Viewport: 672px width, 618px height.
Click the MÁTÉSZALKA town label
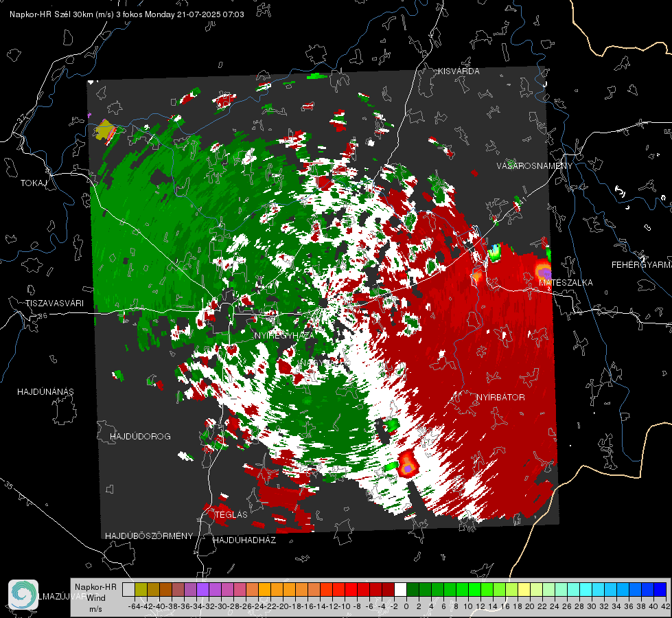click(566, 282)
